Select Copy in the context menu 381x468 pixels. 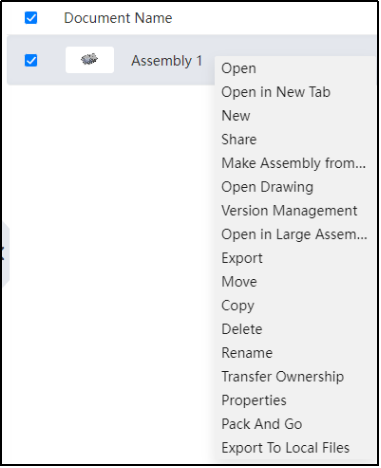point(238,306)
